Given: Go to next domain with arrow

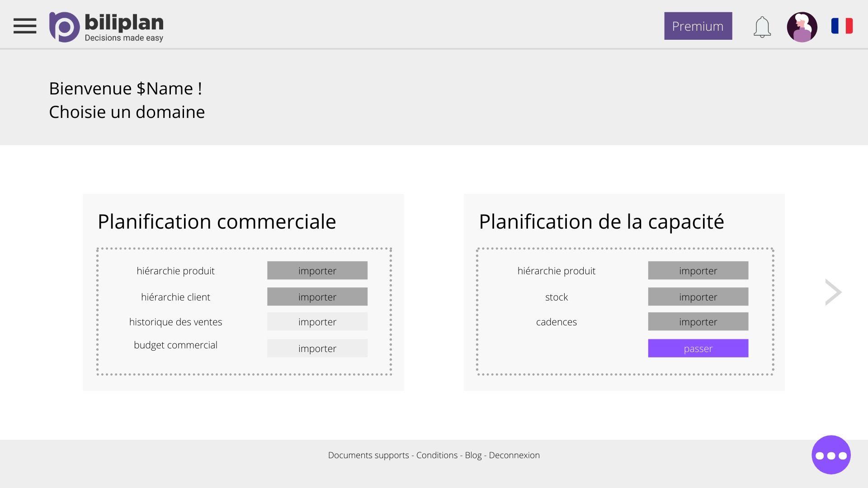Looking at the screenshot, I should (833, 292).
